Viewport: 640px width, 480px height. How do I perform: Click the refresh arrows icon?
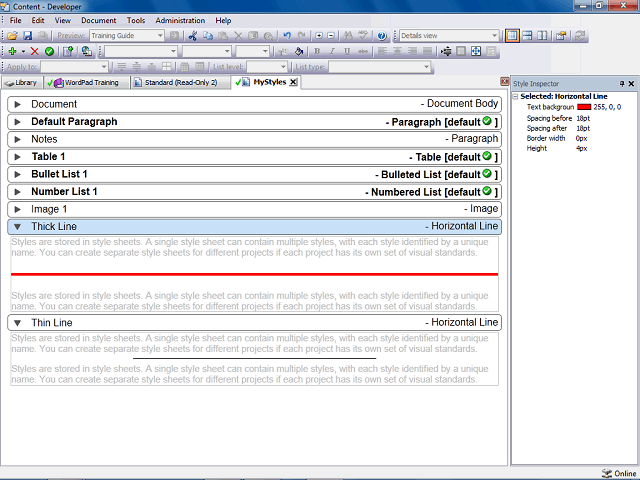pos(579,36)
